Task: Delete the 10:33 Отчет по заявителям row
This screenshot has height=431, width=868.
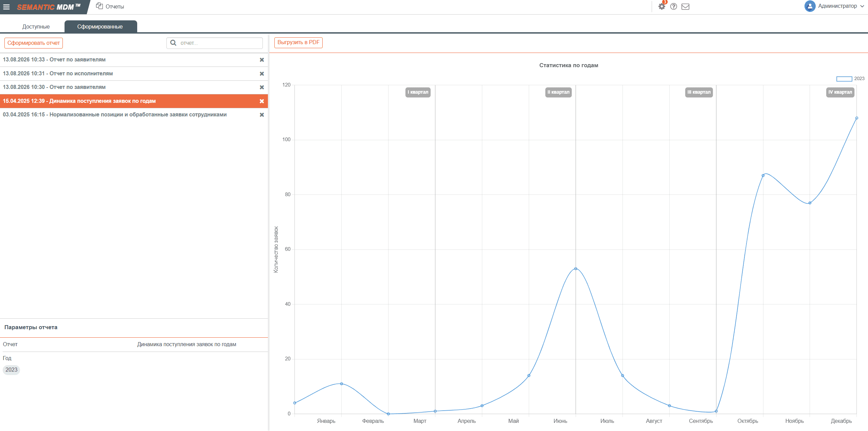Action: tap(262, 60)
